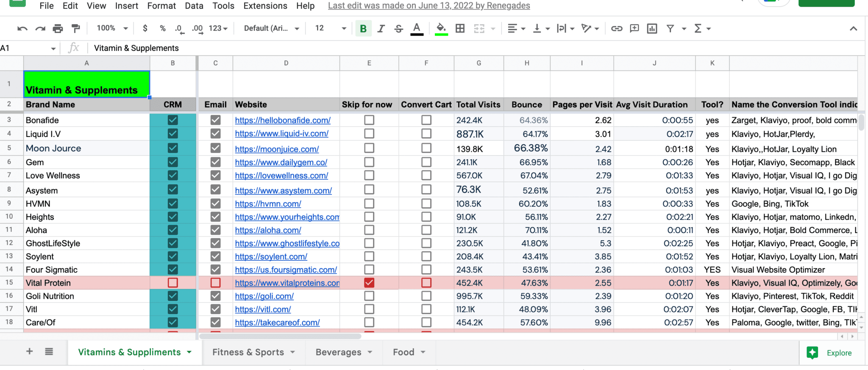Toggle italic formatting
This screenshot has width=868, height=370.
coord(381,28)
